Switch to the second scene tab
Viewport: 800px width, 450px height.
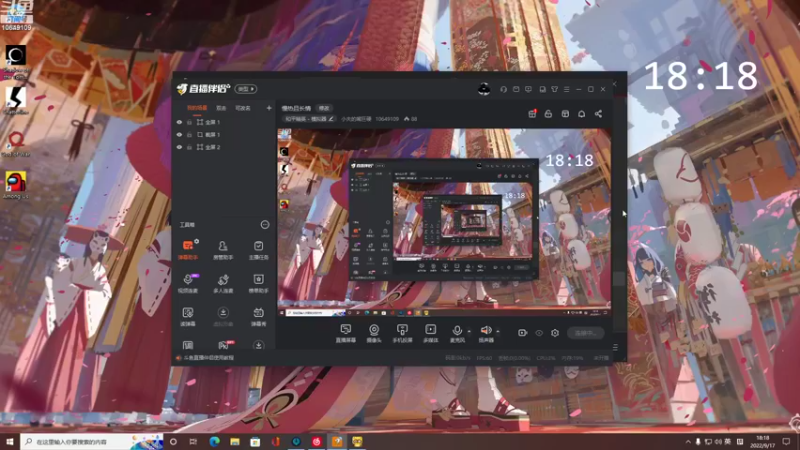(x=221, y=108)
